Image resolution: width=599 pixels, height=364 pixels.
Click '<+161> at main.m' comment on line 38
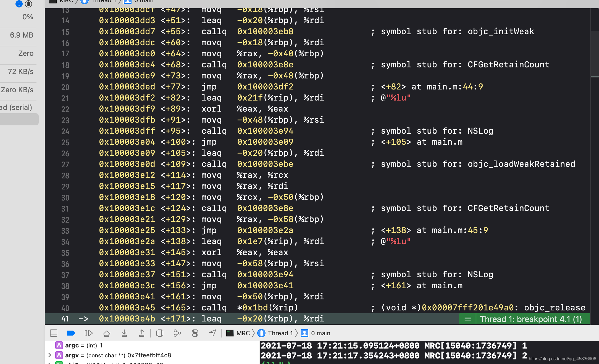pyautogui.click(x=422, y=286)
